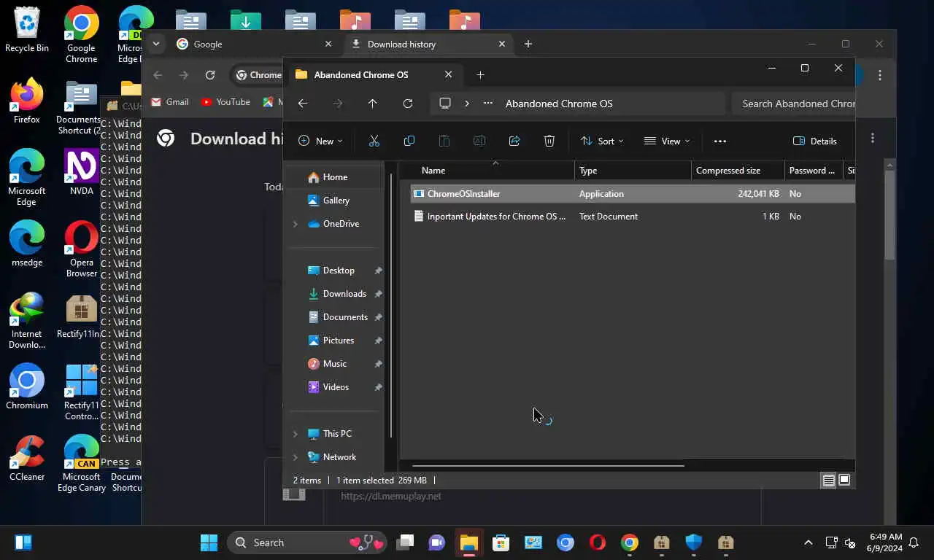Expand the OneDrive tree node
The image size is (934, 560).
(296, 224)
